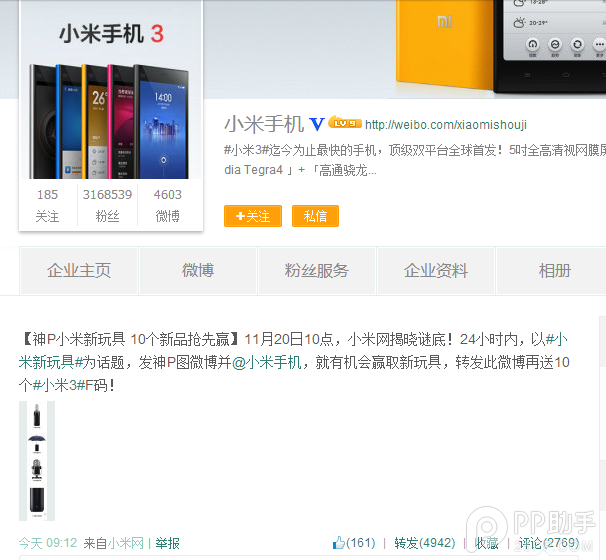
Task: Switch to the 微博 tab
Action: coord(198,271)
